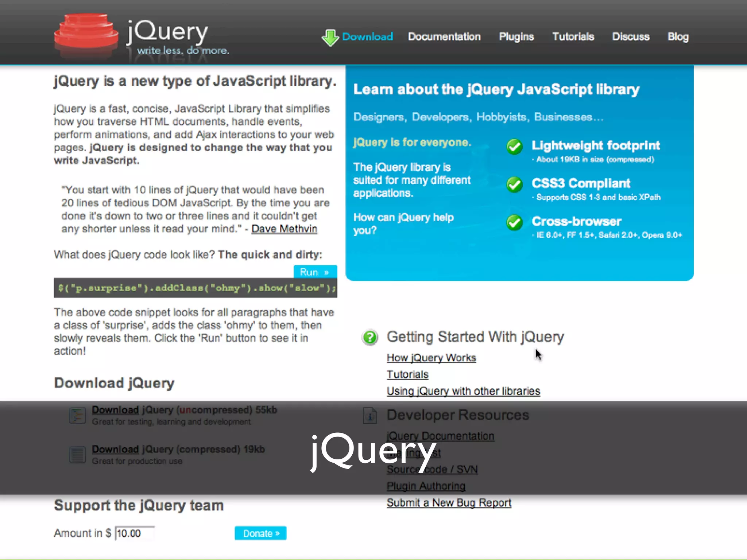747x560 pixels.
Task: Open Using jQuery with other libraries link
Action: [x=463, y=391]
